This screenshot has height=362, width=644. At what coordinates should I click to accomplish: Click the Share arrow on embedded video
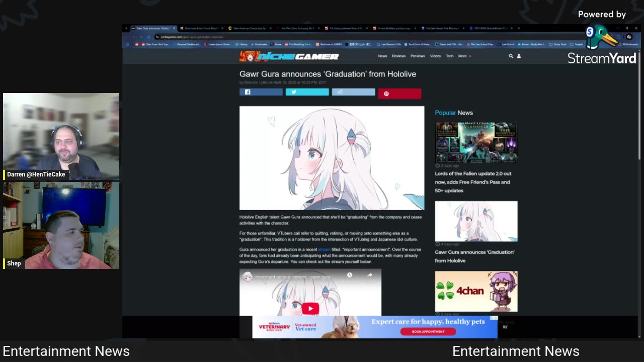(370, 275)
